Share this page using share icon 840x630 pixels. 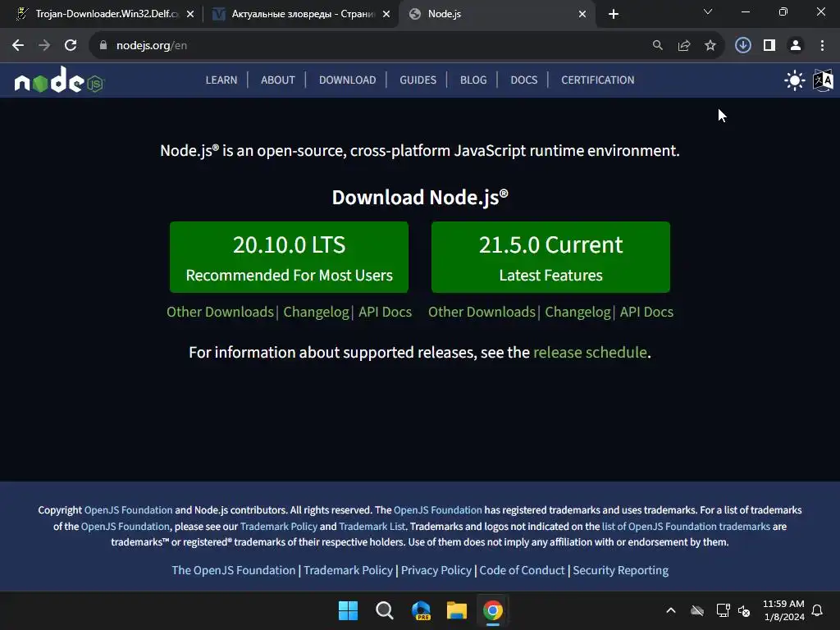(x=683, y=46)
